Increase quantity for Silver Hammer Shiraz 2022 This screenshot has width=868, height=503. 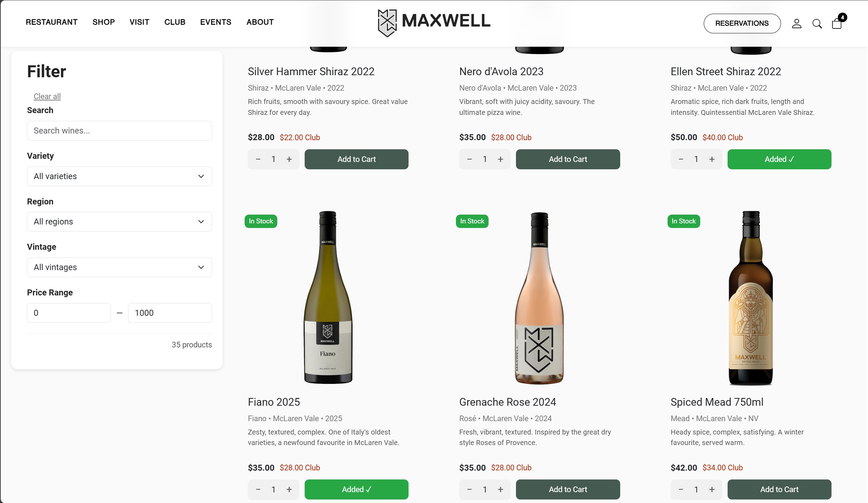(x=289, y=159)
